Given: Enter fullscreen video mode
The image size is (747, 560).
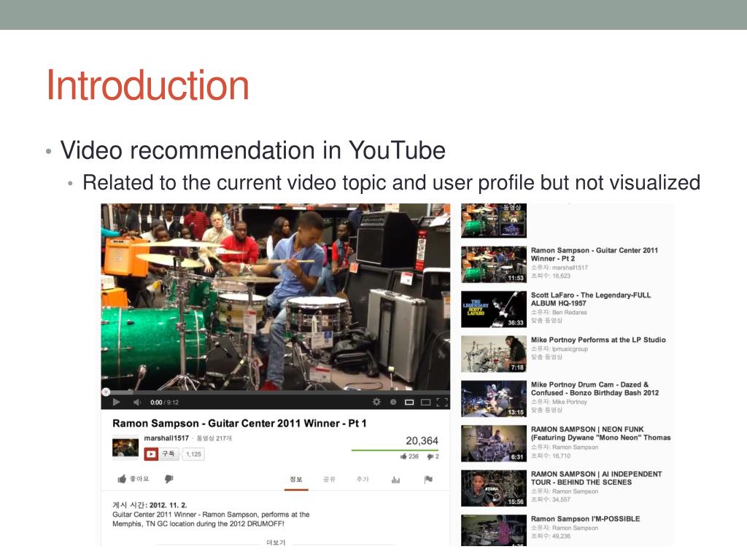Looking at the screenshot, I should pos(442,402).
